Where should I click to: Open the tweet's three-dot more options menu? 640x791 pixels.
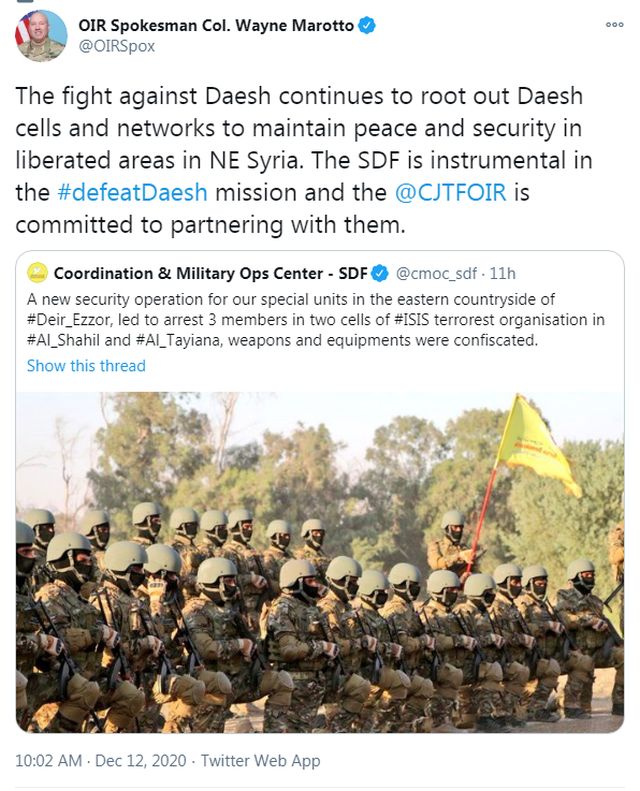pyautogui.click(x=614, y=25)
